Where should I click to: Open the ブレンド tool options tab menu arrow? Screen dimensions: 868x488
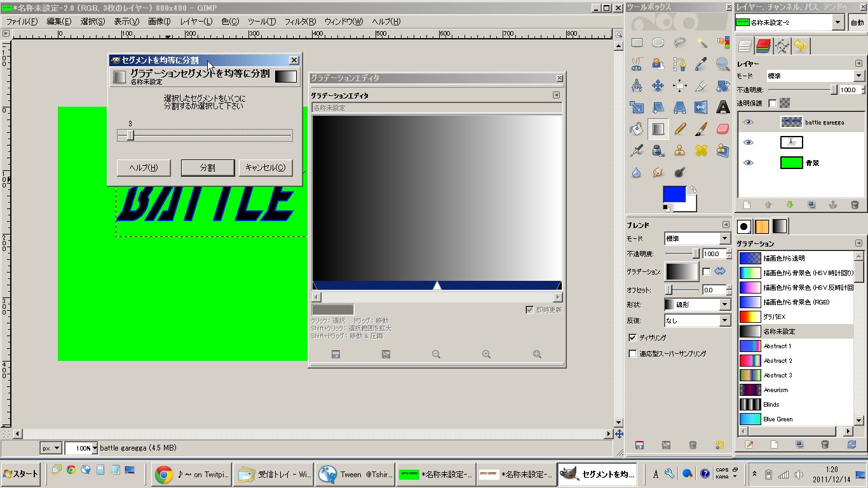(726, 225)
